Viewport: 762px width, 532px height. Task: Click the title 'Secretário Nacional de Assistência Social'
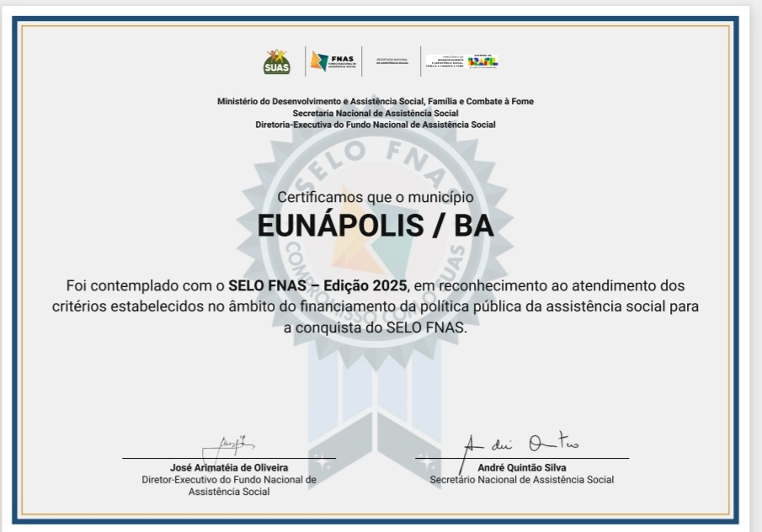click(x=521, y=480)
